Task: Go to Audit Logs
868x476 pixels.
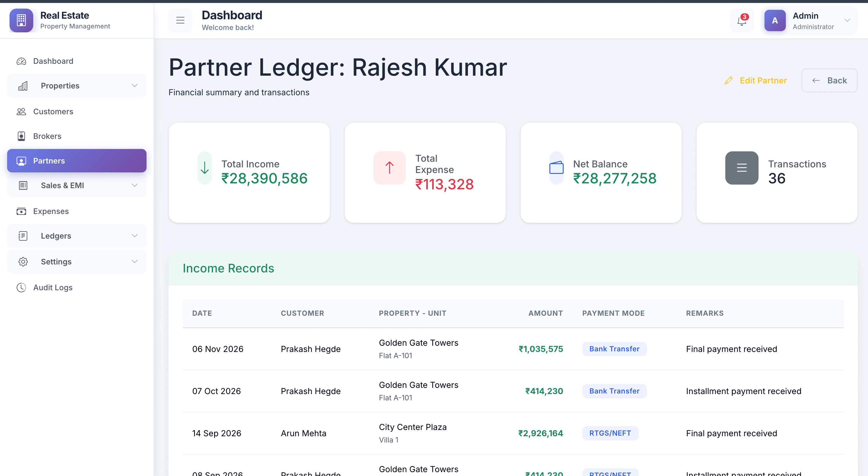Action: pyautogui.click(x=53, y=288)
